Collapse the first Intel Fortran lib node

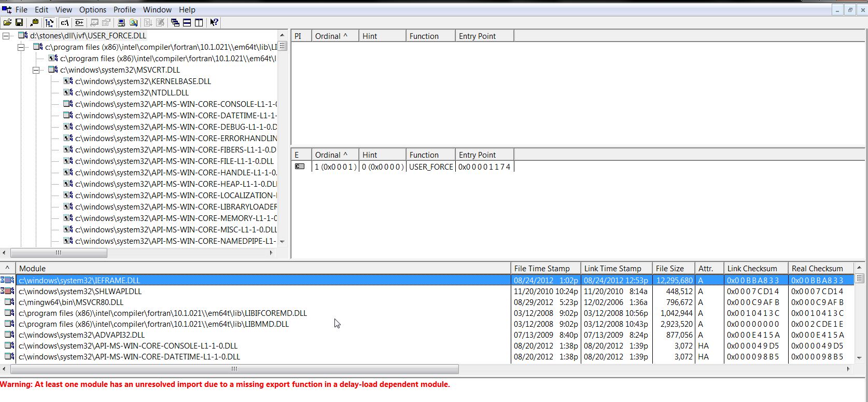click(x=21, y=47)
